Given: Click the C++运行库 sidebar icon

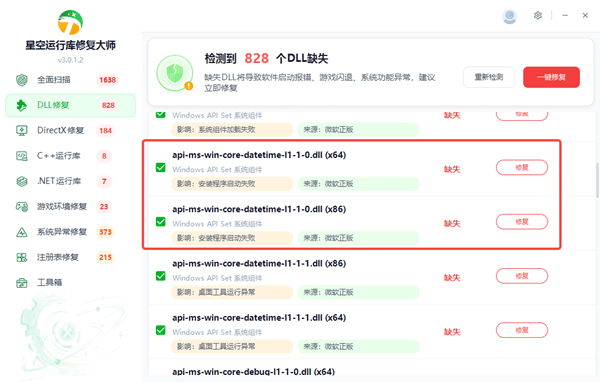Looking at the screenshot, I should point(22,156).
